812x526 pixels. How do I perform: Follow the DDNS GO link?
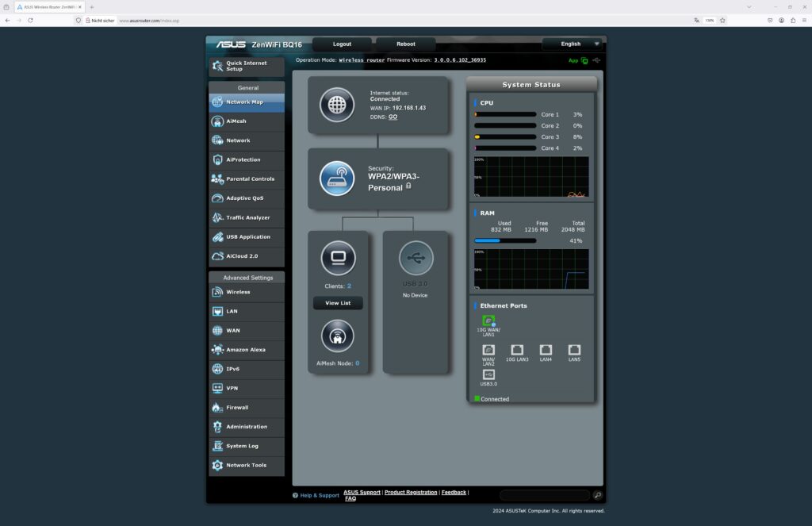(x=393, y=117)
